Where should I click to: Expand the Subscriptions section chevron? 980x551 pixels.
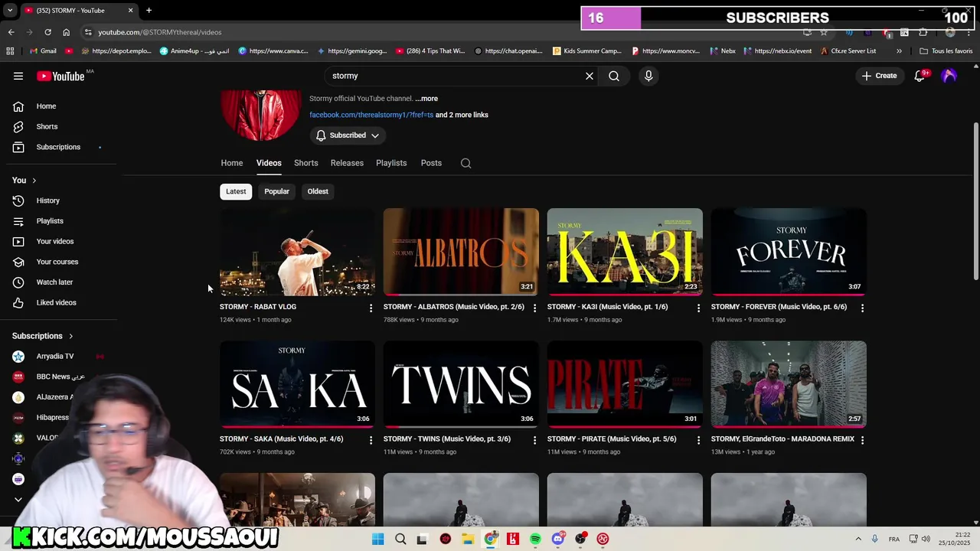pyautogui.click(x=70, y=336)
